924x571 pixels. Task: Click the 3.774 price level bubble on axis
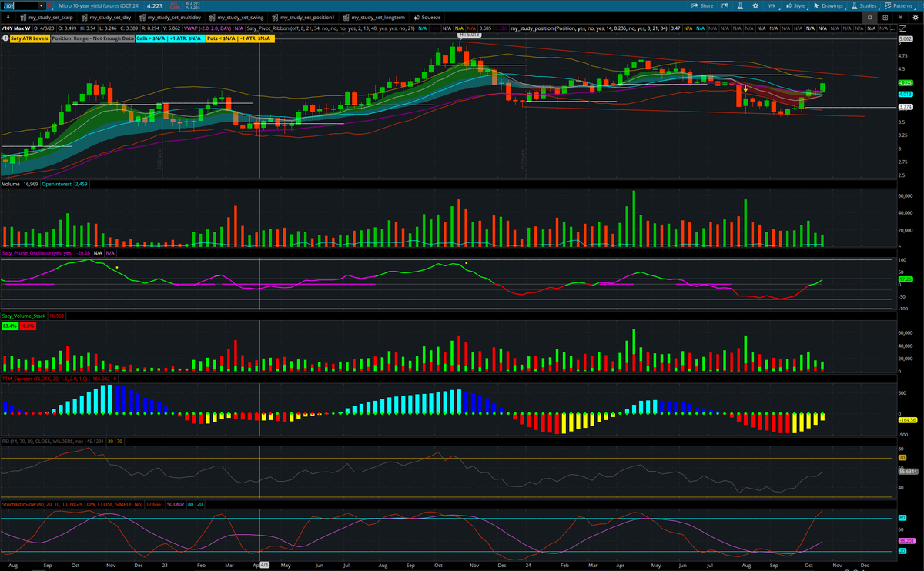coord(906,107)
